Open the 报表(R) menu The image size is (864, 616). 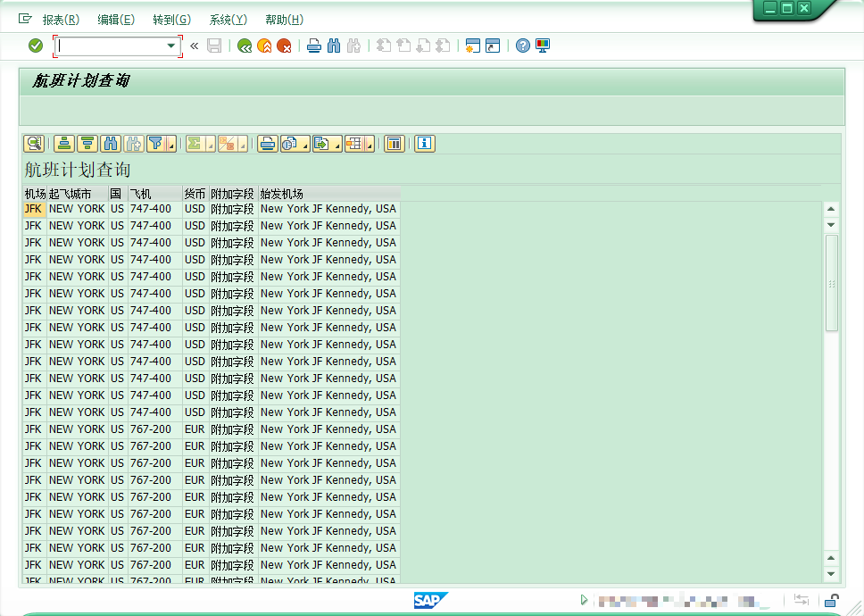pyautogui.click(x=61, y=20)
